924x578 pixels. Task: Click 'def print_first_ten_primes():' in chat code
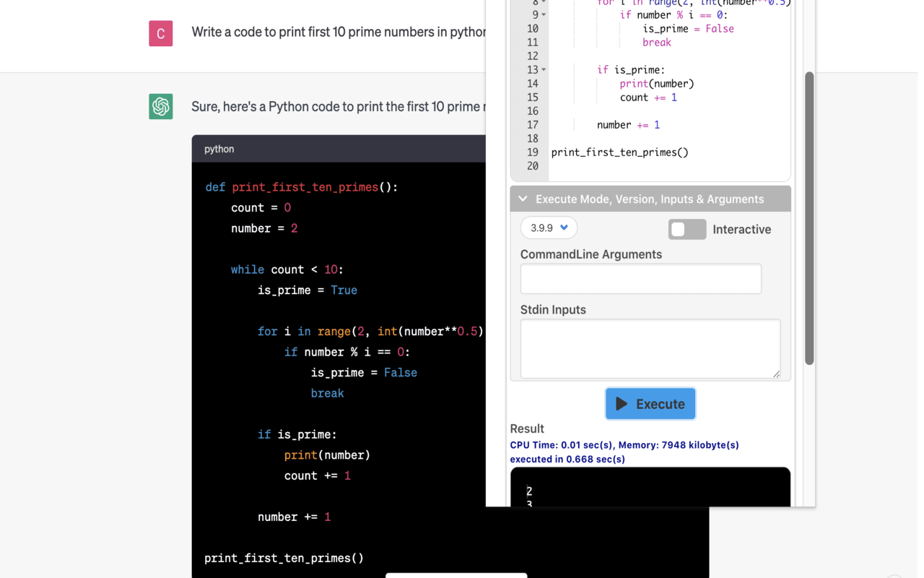(x=302, y=187)
